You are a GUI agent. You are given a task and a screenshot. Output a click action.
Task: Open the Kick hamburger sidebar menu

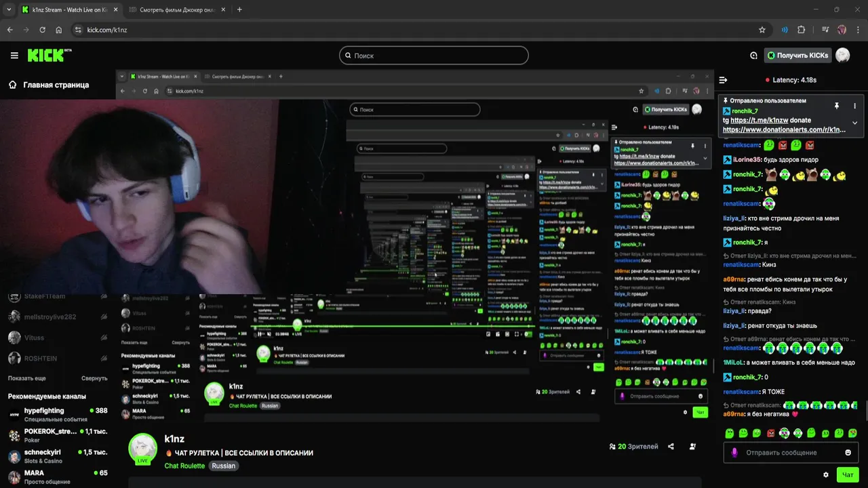coord(14,56)
